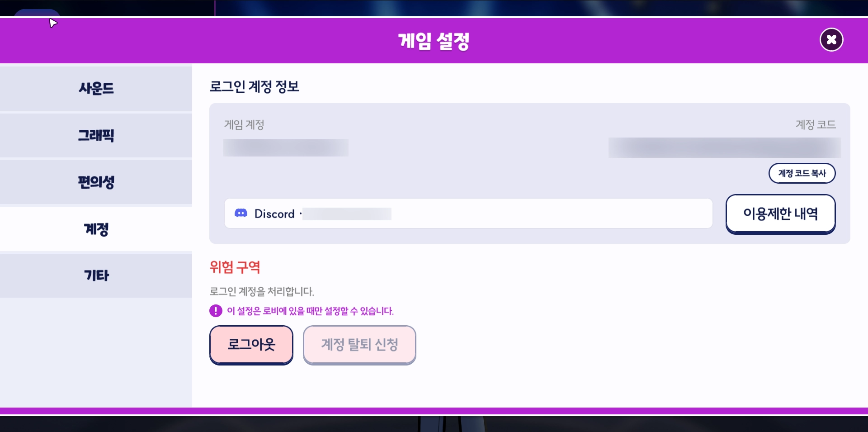
Task: Click the Discord linked account field
Action: click(x=468, y=213)
